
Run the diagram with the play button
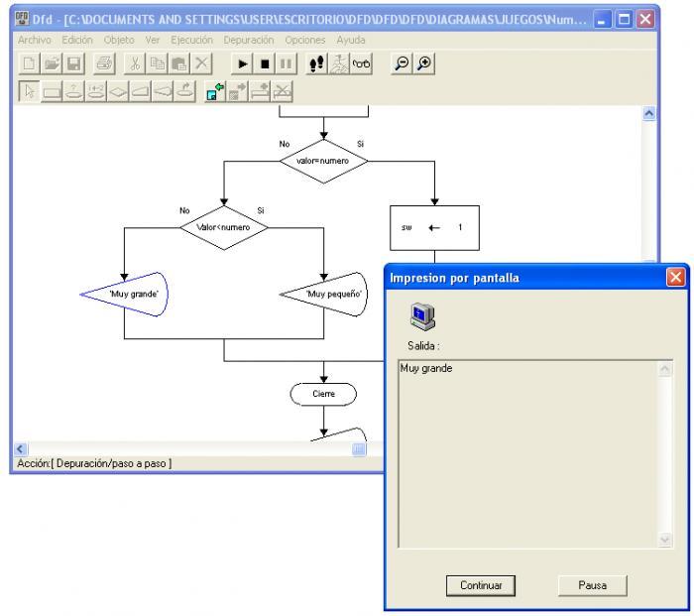click(243, 63)
